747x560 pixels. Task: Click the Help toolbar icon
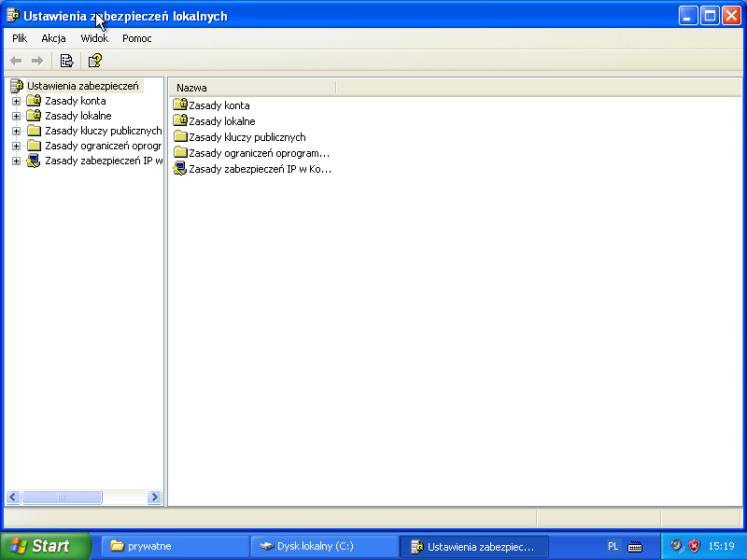[94, 61]
